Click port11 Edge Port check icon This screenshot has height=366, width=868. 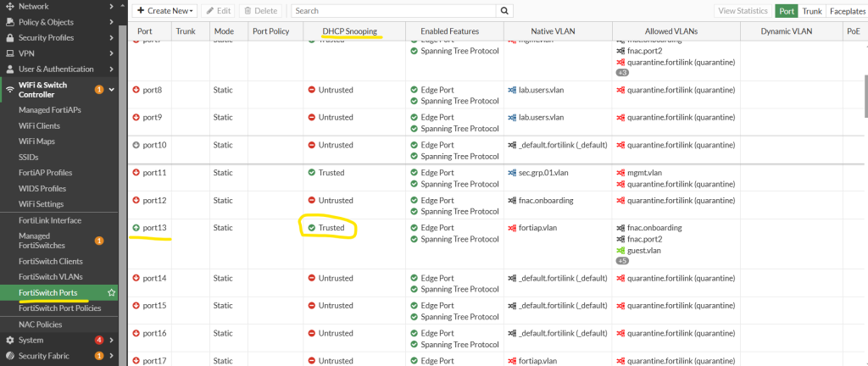(414, 173)
